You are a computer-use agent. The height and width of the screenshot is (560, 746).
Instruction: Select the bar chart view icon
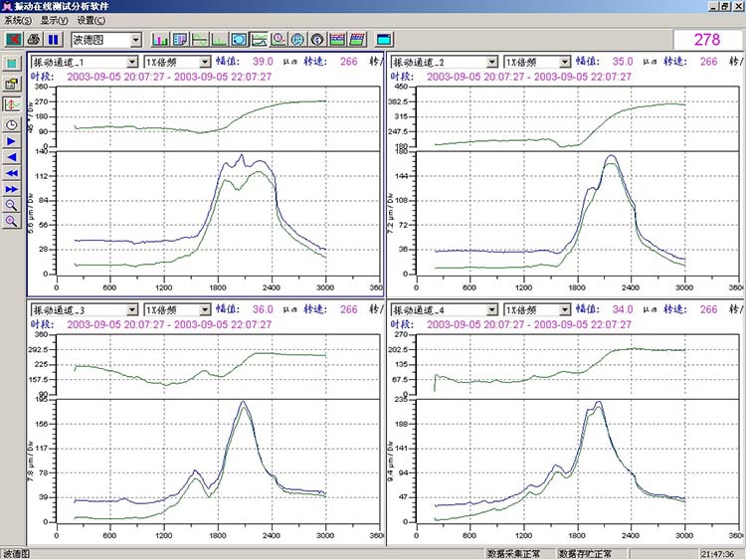coord(160,40)
